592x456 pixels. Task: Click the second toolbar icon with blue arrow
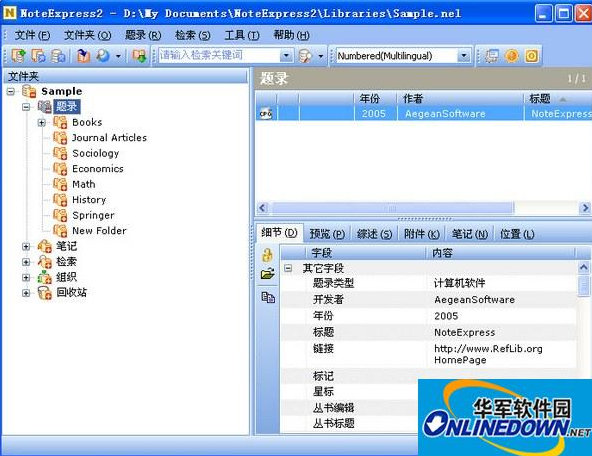pos(38,55)
